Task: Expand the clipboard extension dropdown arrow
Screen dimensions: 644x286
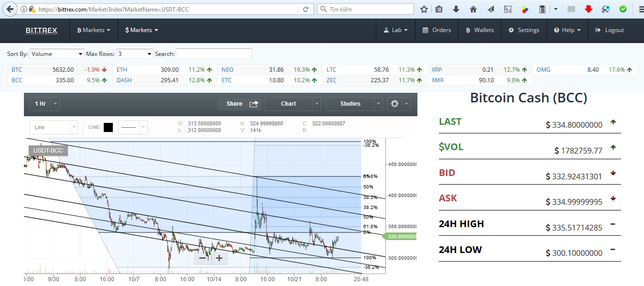Action: [556, 9]
